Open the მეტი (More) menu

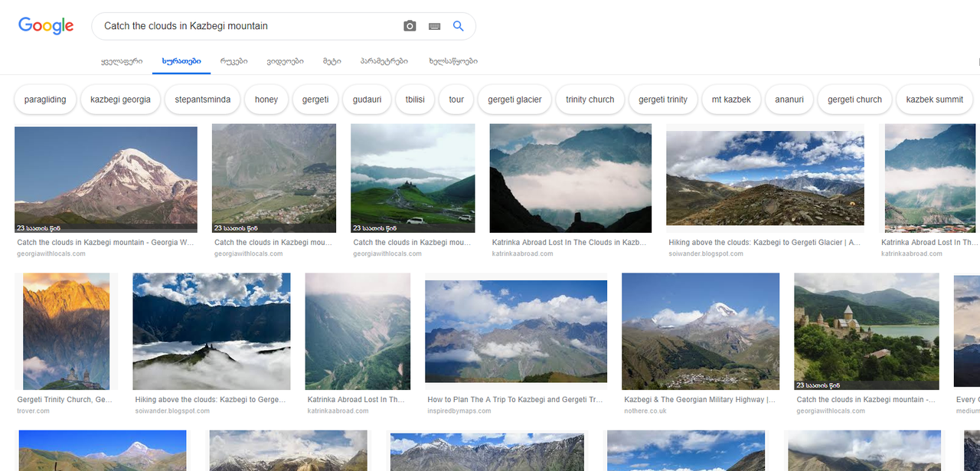click(x=332, y=61)
